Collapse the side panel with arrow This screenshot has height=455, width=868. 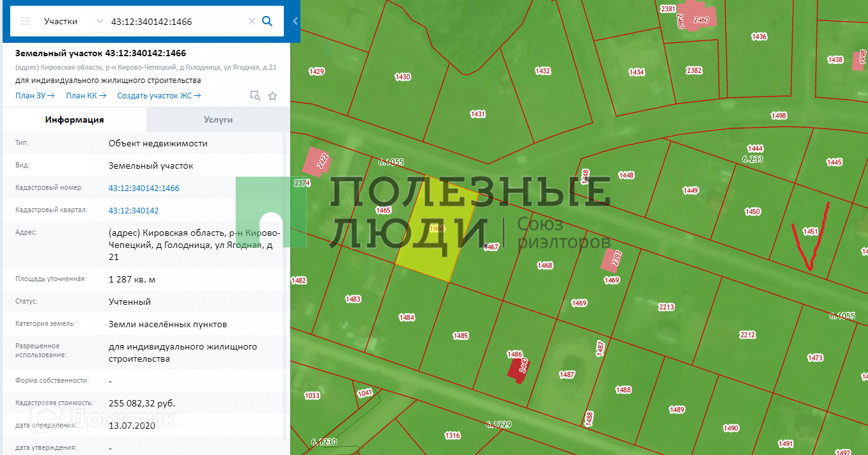pyautogui.click(x=295, y=21)
